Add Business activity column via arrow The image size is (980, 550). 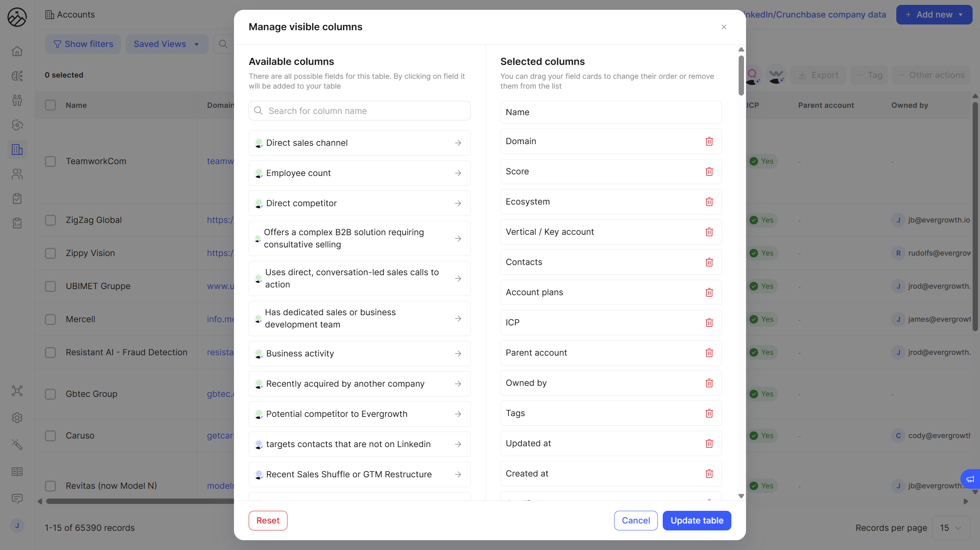458,354
